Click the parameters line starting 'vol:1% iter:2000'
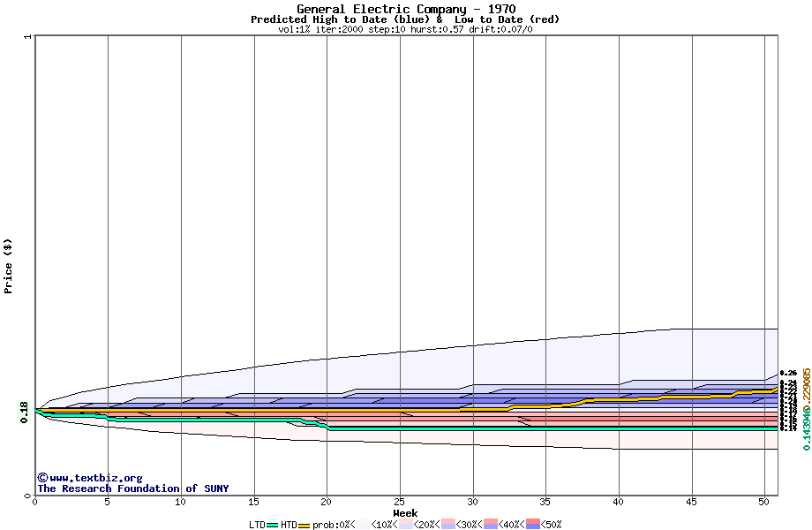Viewport: 812px width, 530px height. [405, 29]
